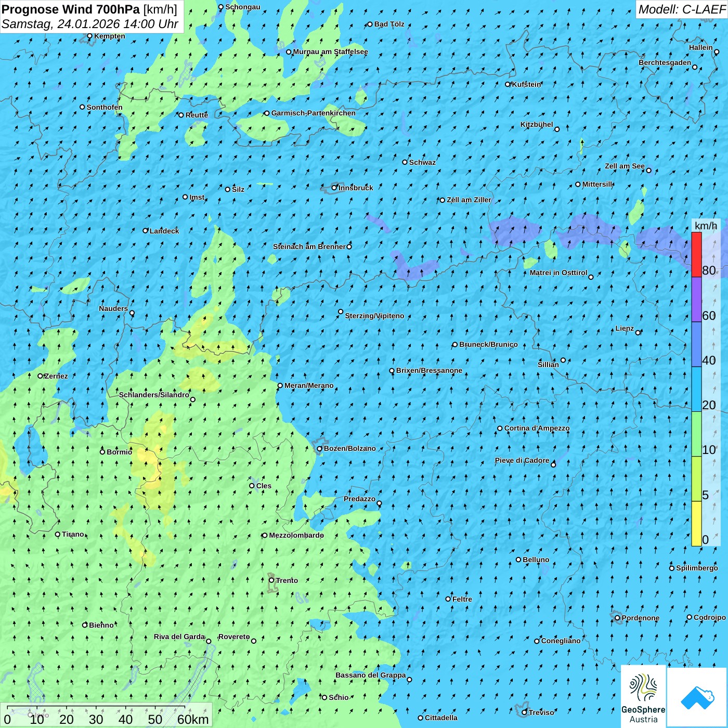Click the Riva del Garda marker dot
Image resolution: width=728 pixels, height=728 pixels.
pos(209,641)
